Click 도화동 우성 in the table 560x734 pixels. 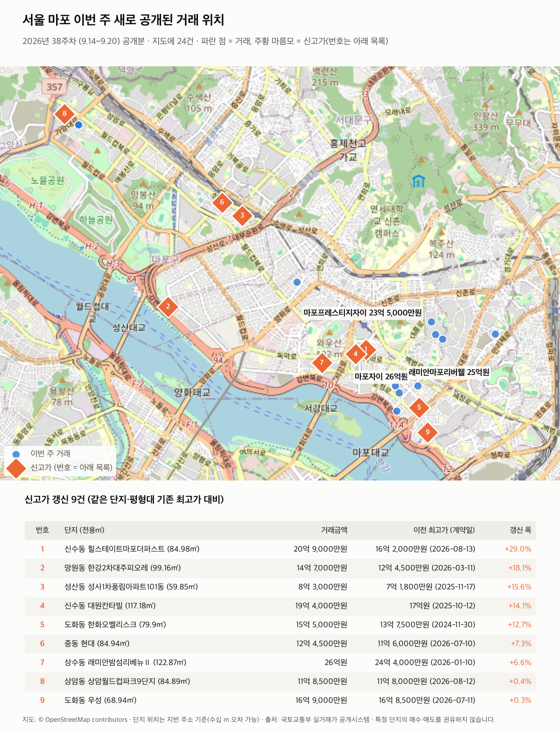(100, 700)
